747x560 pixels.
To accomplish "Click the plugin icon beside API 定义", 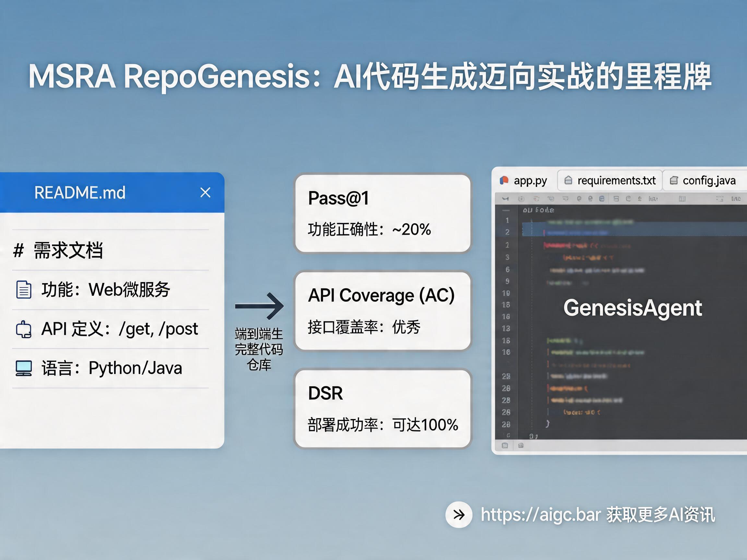I will tap(24, 329).
